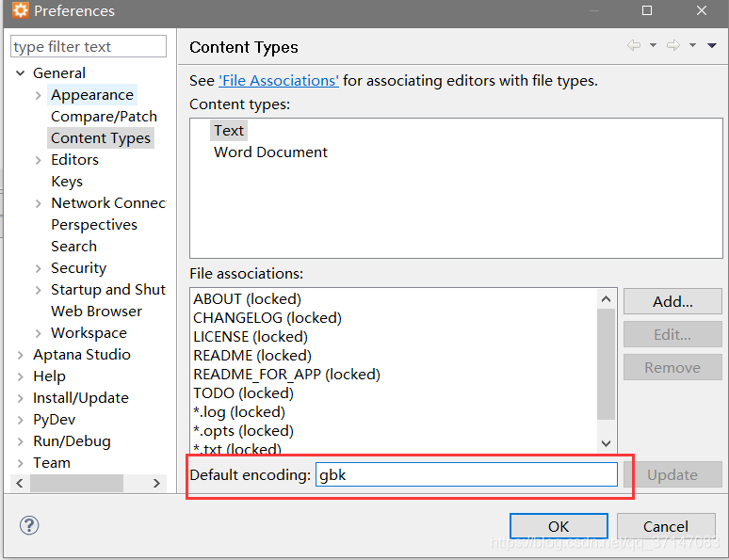Select Word Document content type

pyautogui.click(x=270, y=152)
